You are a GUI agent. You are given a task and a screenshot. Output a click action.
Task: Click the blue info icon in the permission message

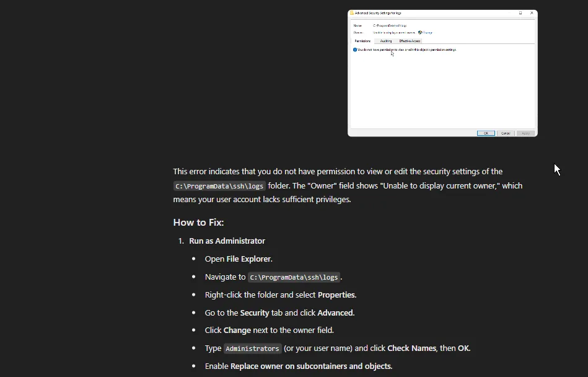point(355,50)
